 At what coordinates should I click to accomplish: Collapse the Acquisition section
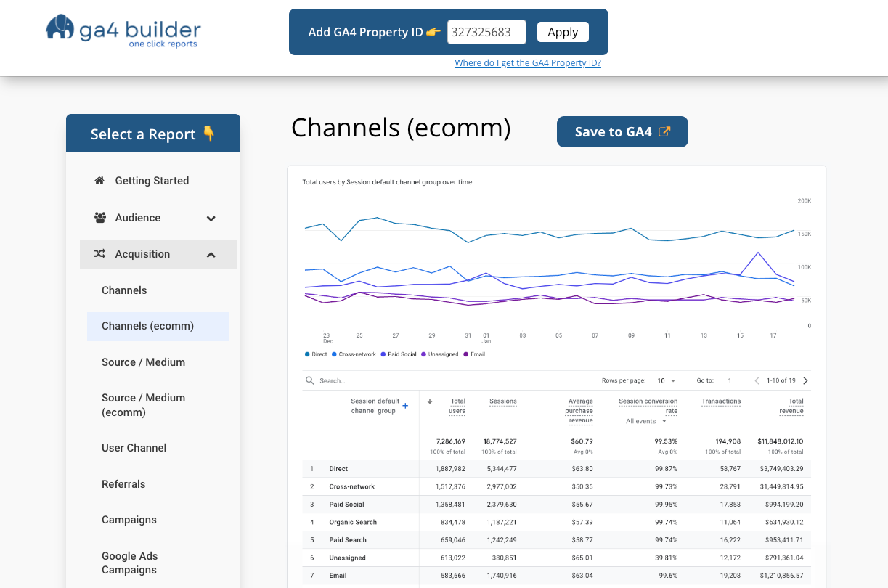click(x=211, y=254)
